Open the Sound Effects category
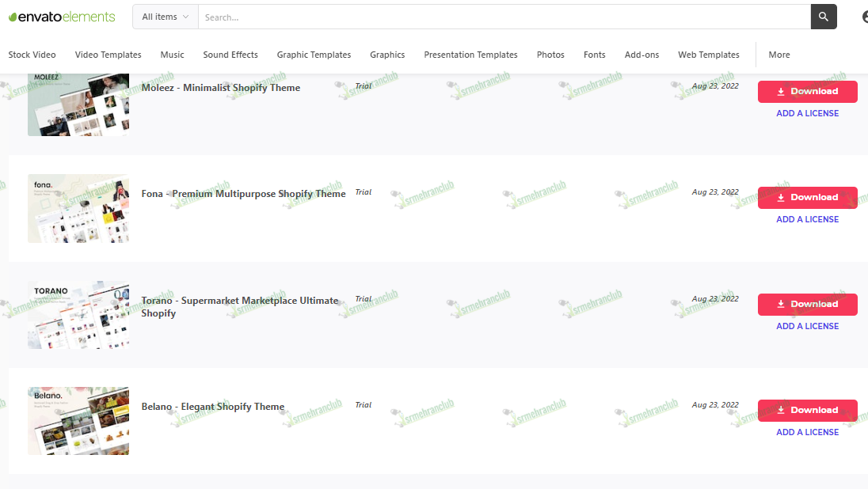868x489 pixels. pyautogui.click(x=230, y=55)
